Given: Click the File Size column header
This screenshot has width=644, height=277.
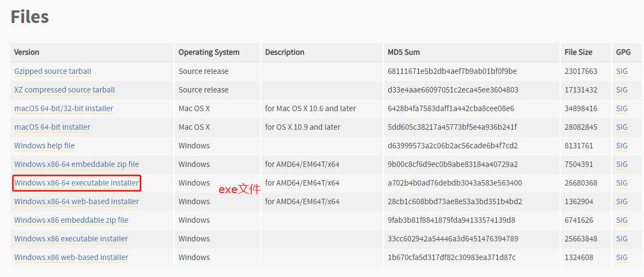Looking at the screenshot, I should coord(578,52).
